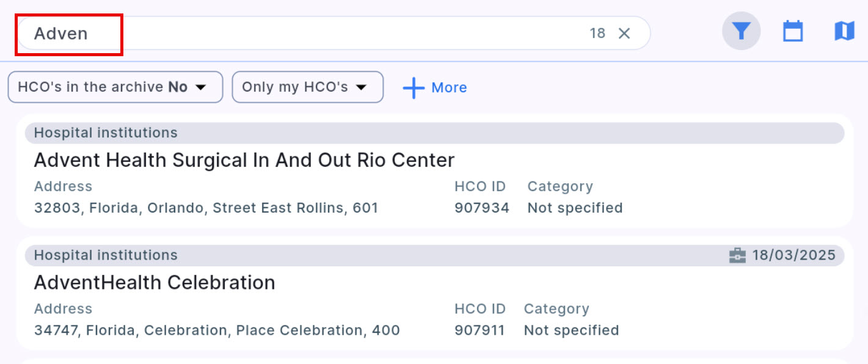Open the AdventHealth Celebration record
Screen dimensions: 868x364
point(155,282)
